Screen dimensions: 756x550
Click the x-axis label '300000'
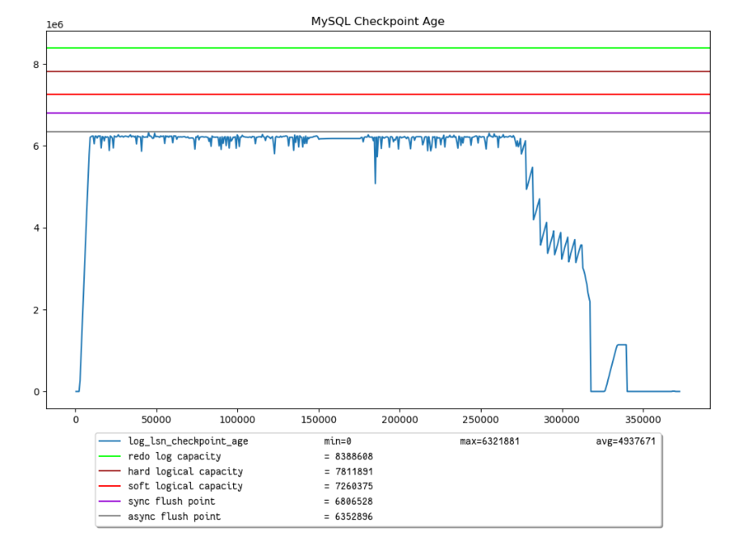pos(562,420)
